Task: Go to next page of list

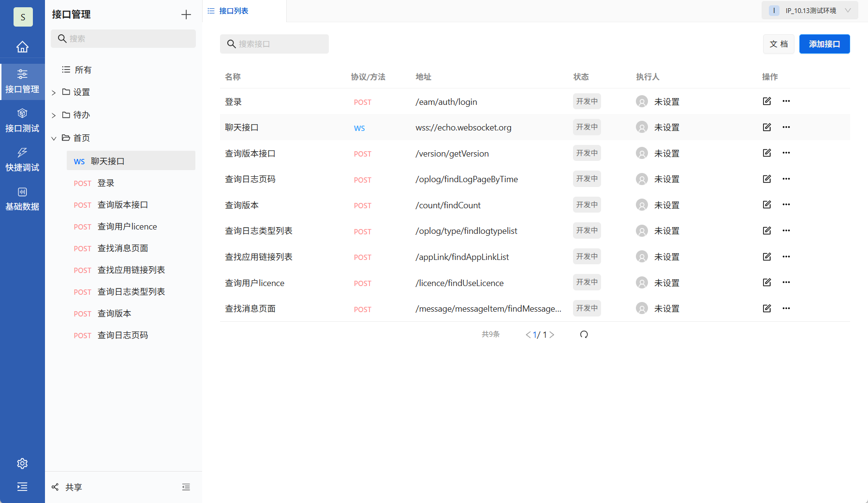Action: (552, 335)
